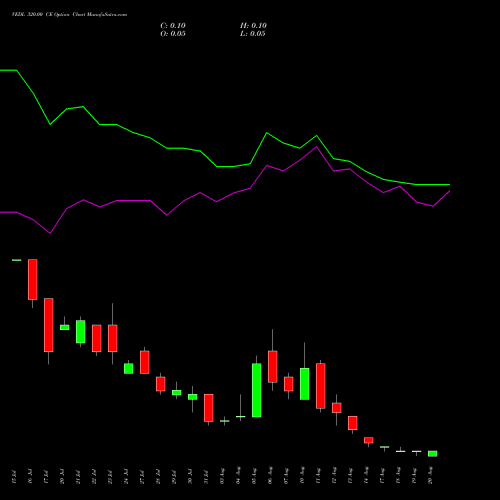Click the high value 'H: 0.10'
The height and width of the screenshot is (500, 500).
point(253,26)
